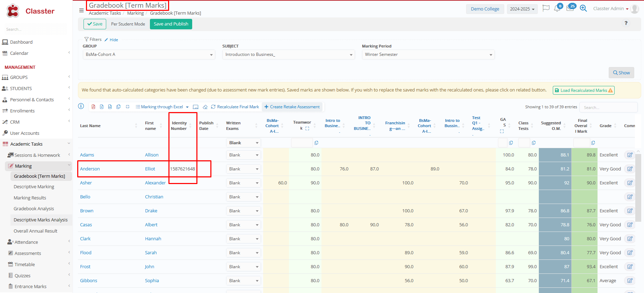Switch to Per Student Mode
This screenshot has width=644, height=293.
coord(128,24)
